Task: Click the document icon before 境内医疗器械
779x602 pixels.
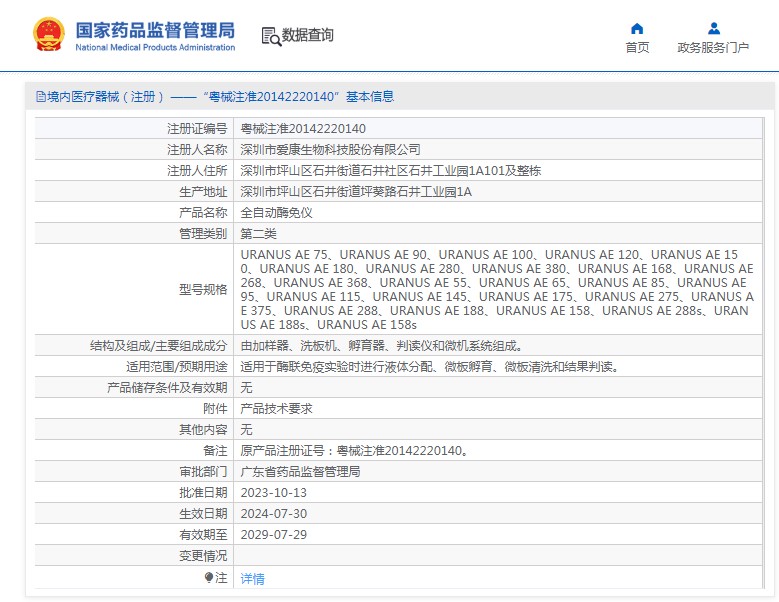Action: pyautogui.click(x=40, y=97)
